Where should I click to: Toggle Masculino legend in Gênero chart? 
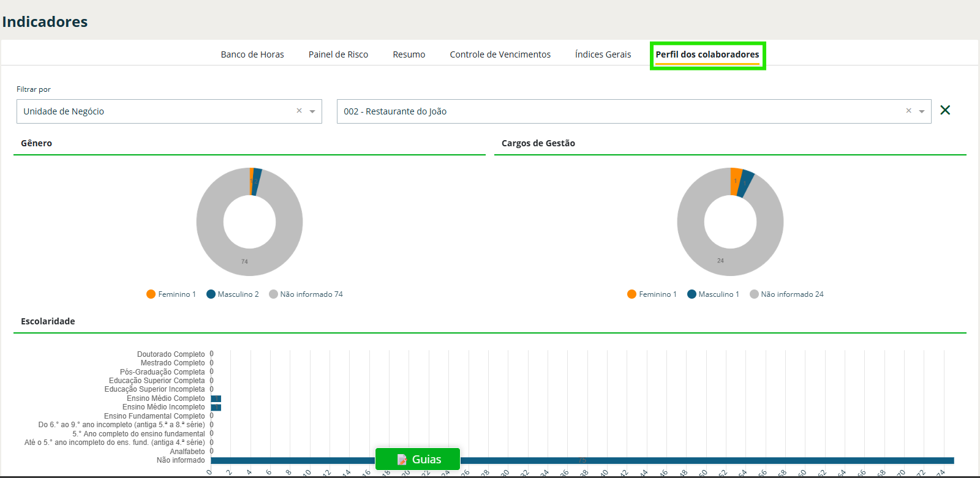click(x=233, y=294)
